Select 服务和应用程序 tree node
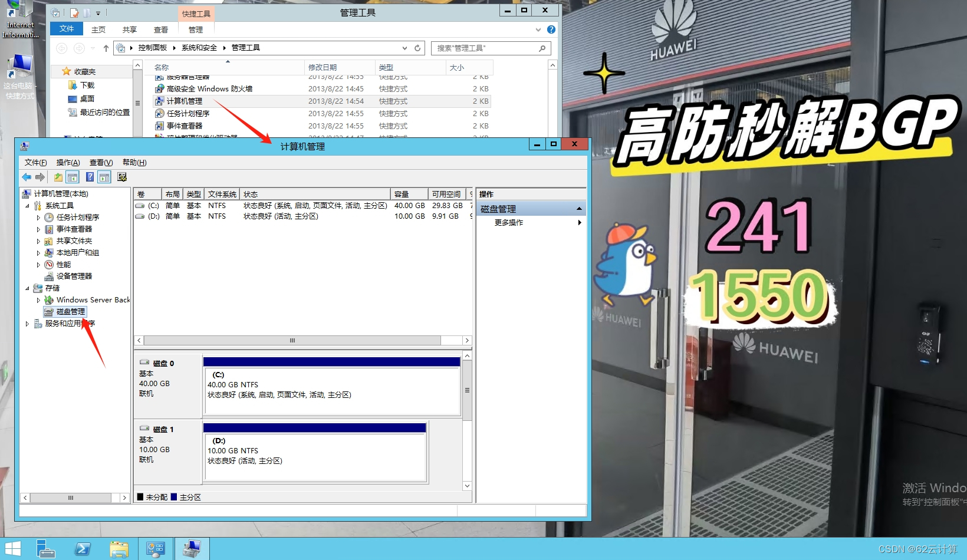The height and width of the screenshot is (560, 967). pos(70,324)
